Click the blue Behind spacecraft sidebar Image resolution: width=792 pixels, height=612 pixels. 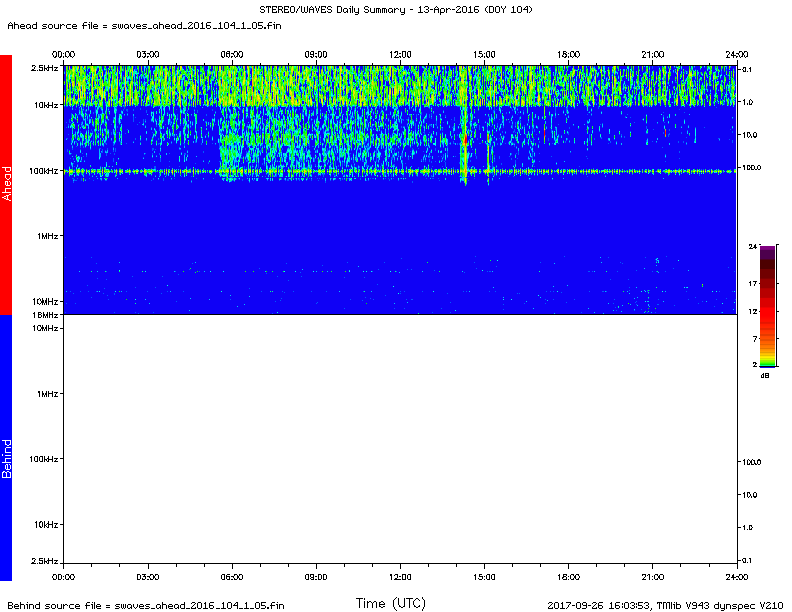(x=6, y=447)
